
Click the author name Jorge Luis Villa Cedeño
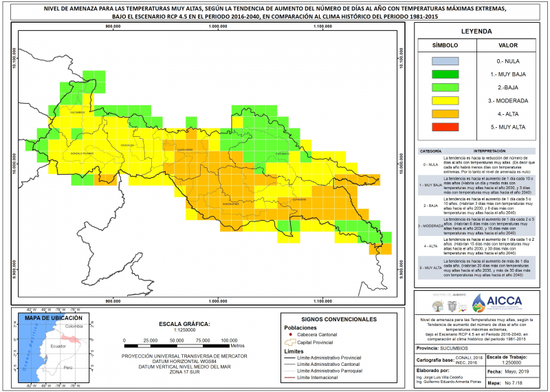pyautogui.click(x=439, y=378)
